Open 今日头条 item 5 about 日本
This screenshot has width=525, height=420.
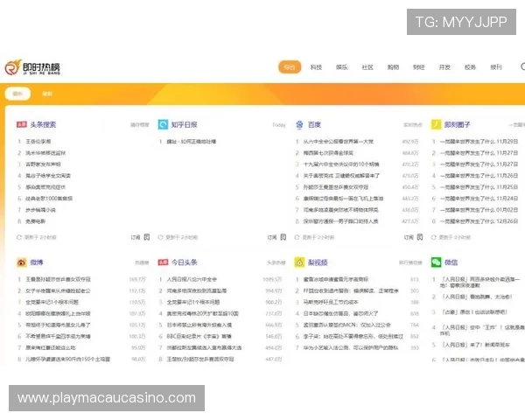(199, 325)
